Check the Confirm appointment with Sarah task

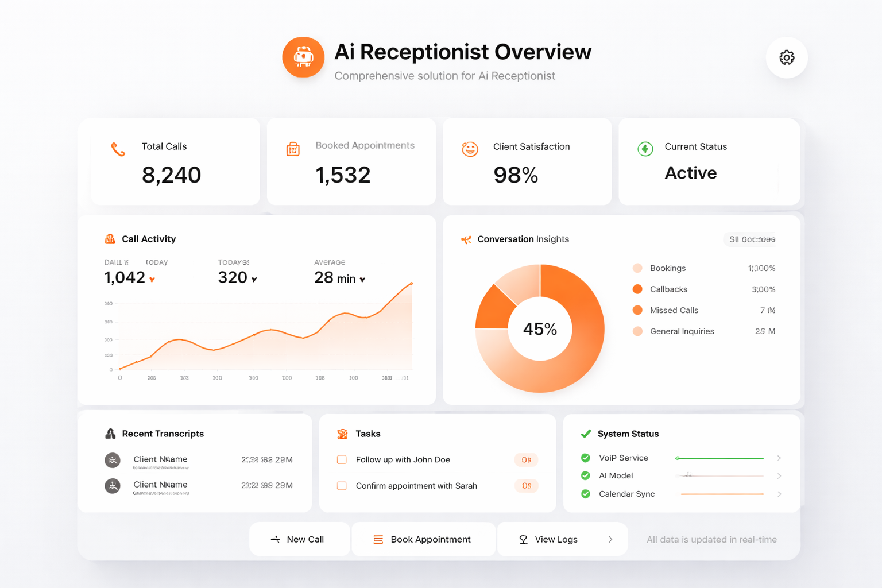pos(342,486)
